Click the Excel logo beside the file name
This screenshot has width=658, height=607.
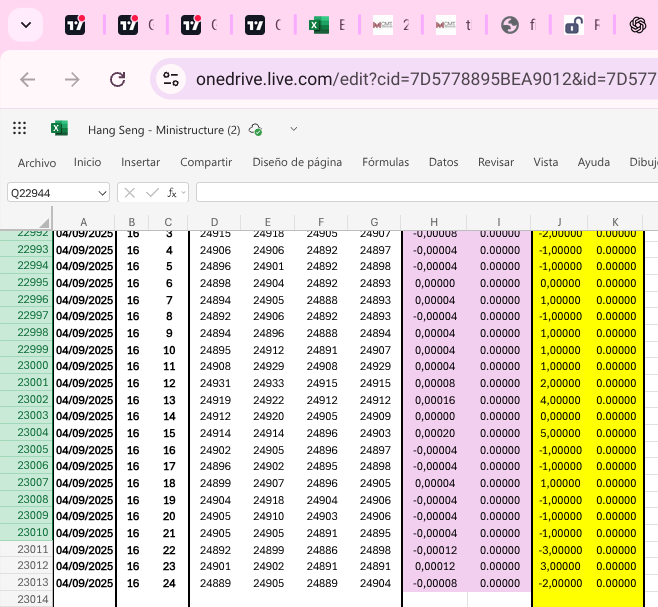(59, 128)
